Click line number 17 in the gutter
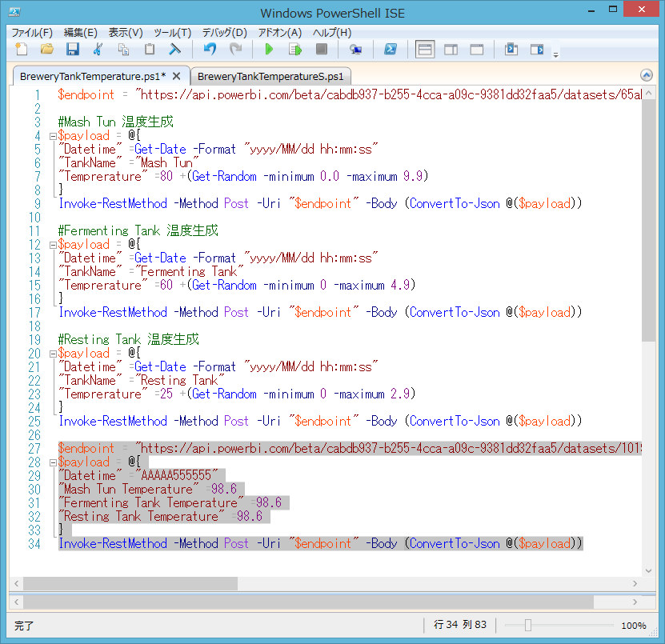Viewport: 665px width, 644px height. [34, 313]
